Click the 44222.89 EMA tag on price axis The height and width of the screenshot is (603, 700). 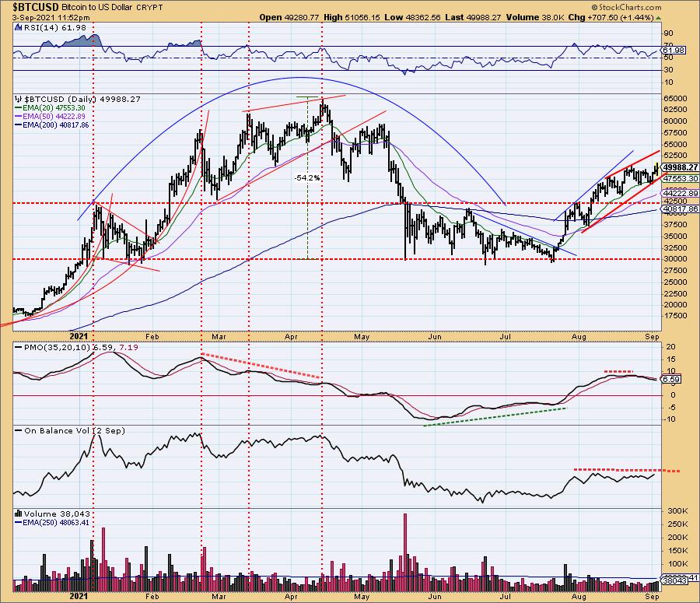click(681, 194)
